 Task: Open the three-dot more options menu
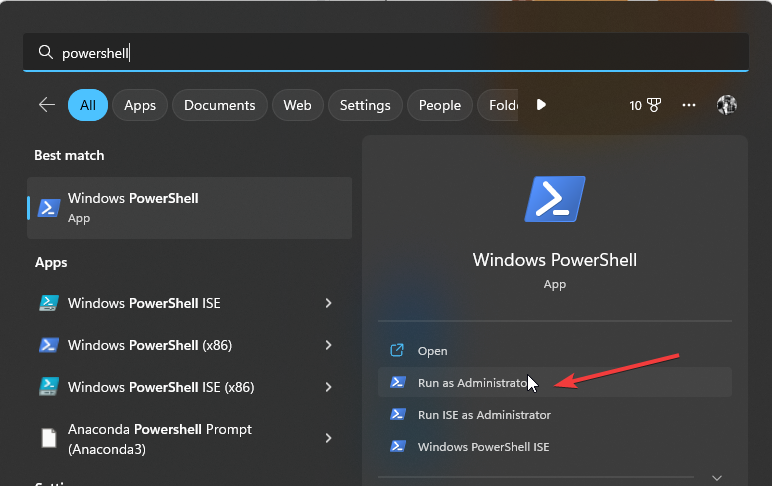pos(689,105)
